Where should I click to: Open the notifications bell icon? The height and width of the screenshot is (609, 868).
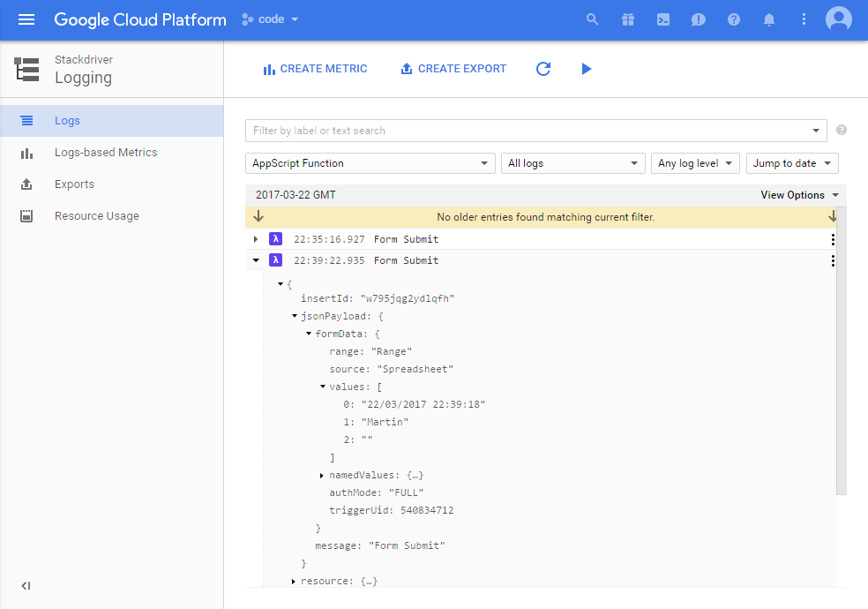point(769,20)
